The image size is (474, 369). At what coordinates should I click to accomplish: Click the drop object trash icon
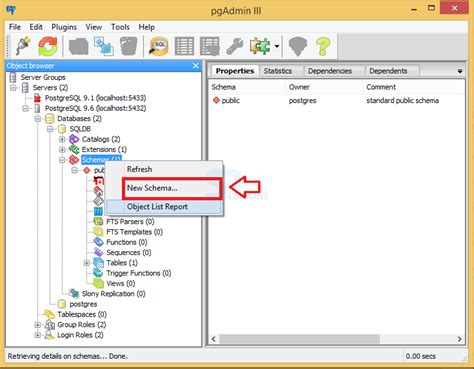coord(129,46)
